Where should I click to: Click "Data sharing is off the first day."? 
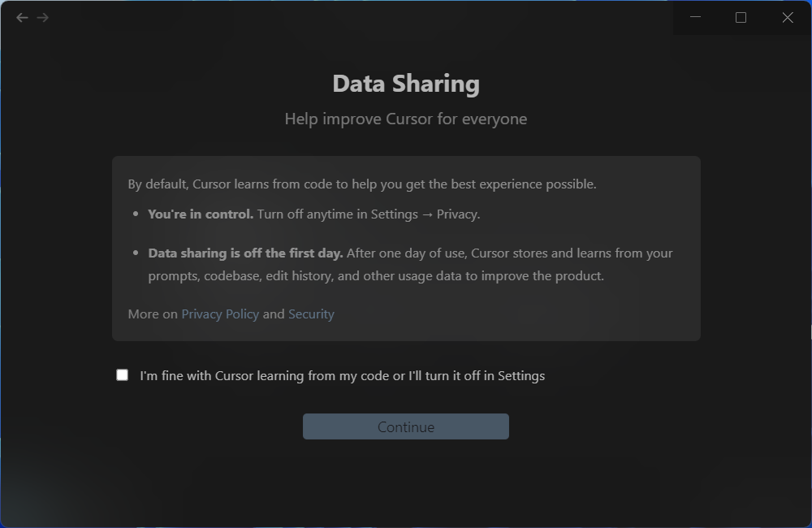[245, 253]
